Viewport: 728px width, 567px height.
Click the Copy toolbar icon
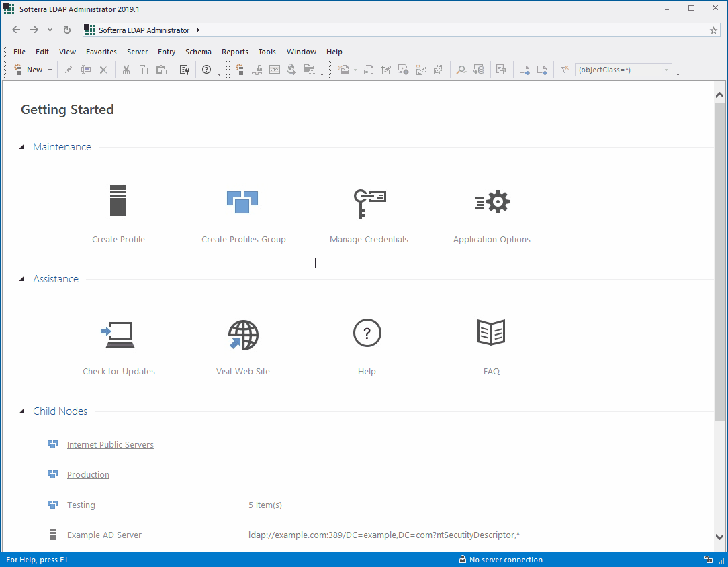144,70
